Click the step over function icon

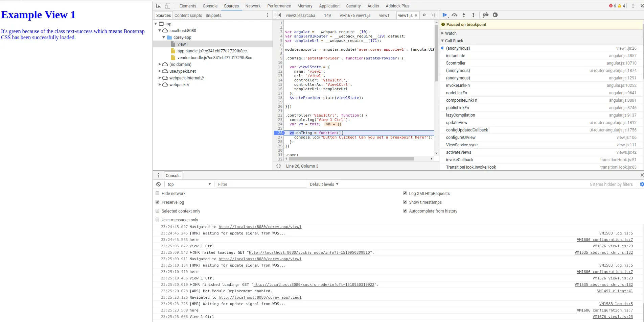pos(454,15)
